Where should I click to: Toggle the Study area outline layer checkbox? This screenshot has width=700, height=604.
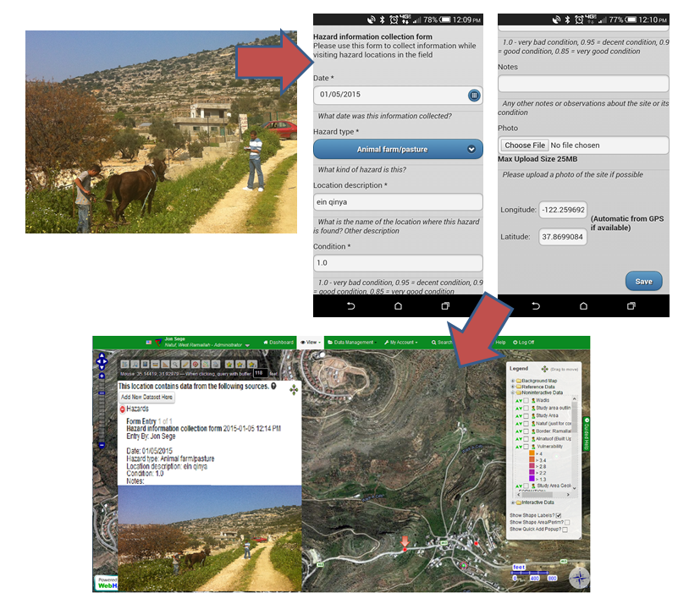pyautogui.click(x=526, y=408)
